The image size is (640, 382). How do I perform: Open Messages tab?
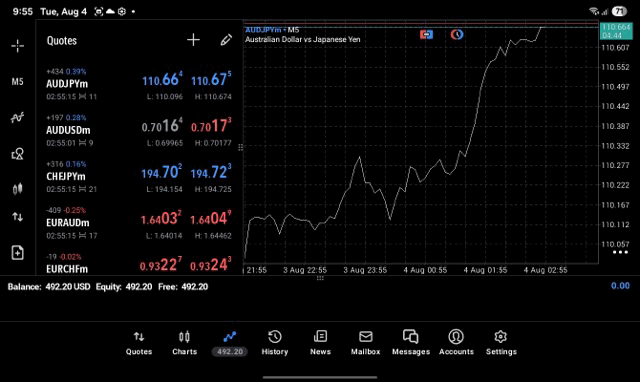411,343
